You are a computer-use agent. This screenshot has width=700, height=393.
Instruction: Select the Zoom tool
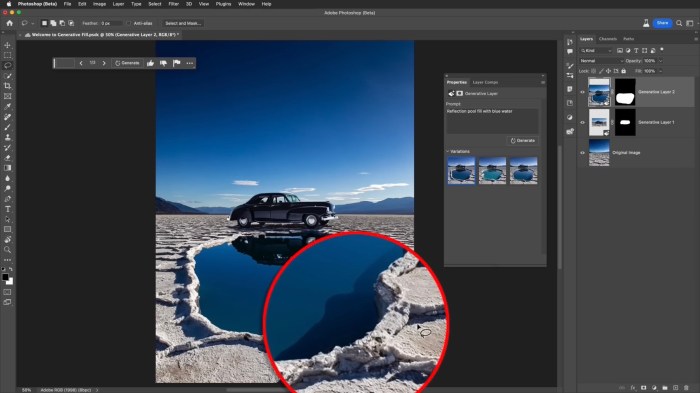pyautogui.click(x=8, y=250)
